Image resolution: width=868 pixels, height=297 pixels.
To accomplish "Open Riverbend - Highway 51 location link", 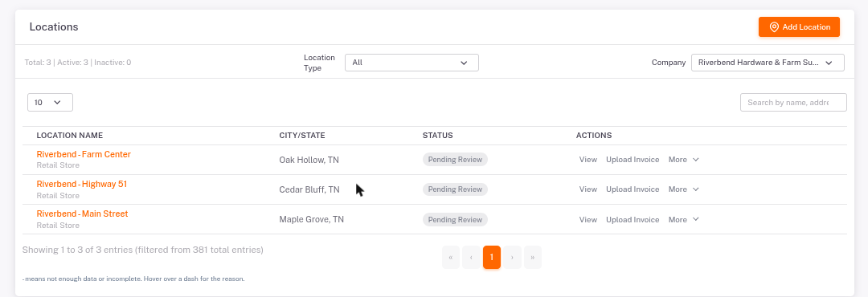I will pos(82,184).
